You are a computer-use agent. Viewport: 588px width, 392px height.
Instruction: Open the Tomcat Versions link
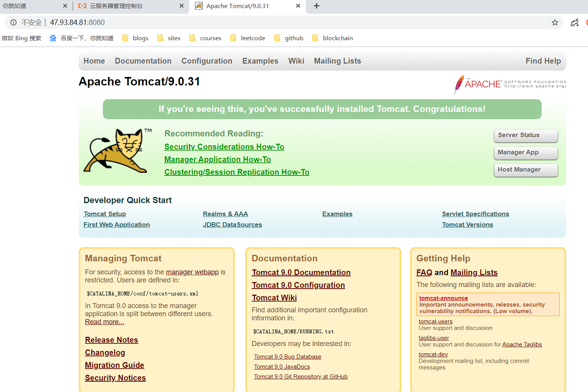467,225
